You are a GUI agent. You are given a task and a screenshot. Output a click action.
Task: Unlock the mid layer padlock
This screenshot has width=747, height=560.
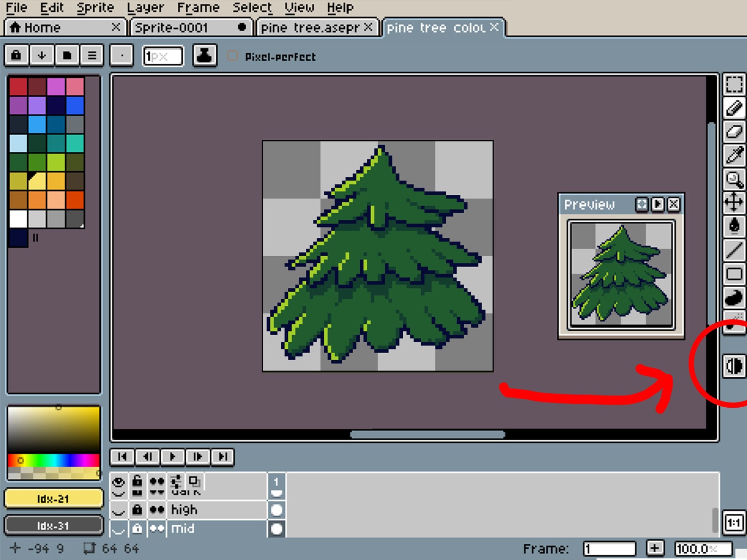point(137,529)
